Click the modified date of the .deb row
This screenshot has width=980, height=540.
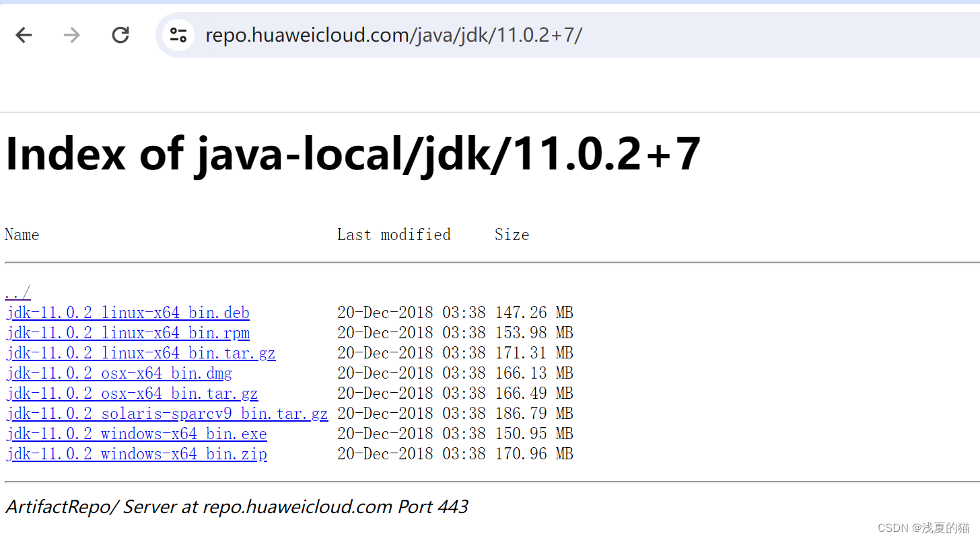point(411,313)
